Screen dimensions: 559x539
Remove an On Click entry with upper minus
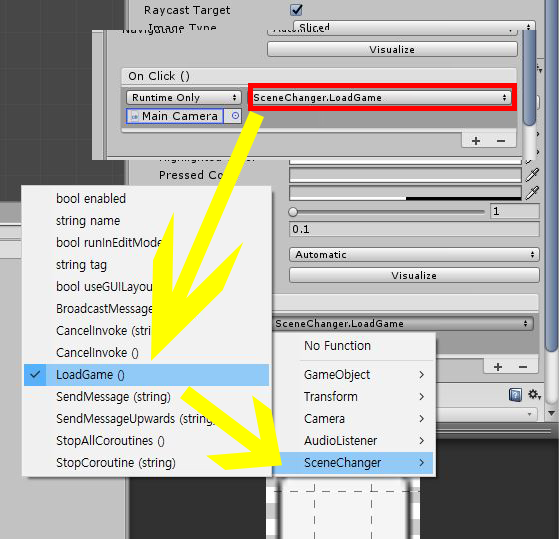coord(501,141)
